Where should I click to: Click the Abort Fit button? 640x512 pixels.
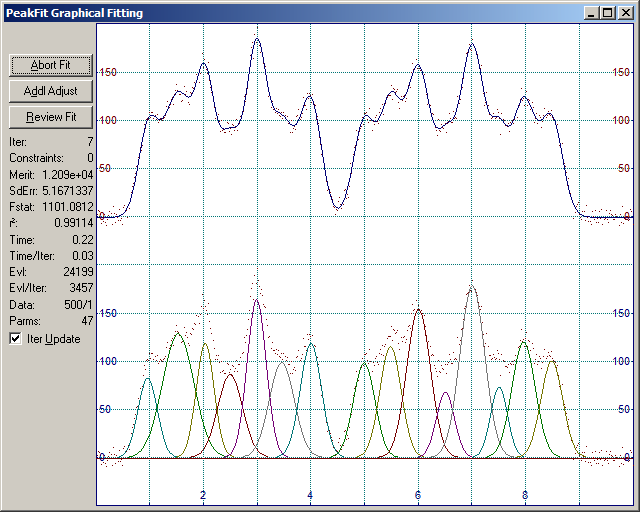click(x=50, y=65)
